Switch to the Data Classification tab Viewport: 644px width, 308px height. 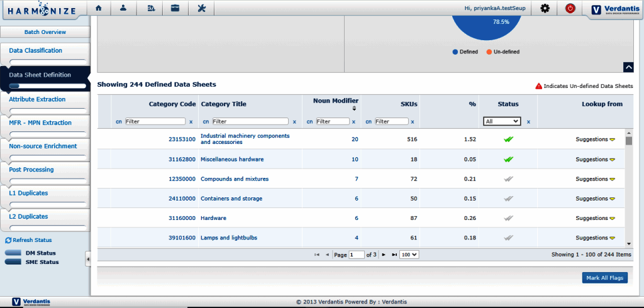(36, 50)
